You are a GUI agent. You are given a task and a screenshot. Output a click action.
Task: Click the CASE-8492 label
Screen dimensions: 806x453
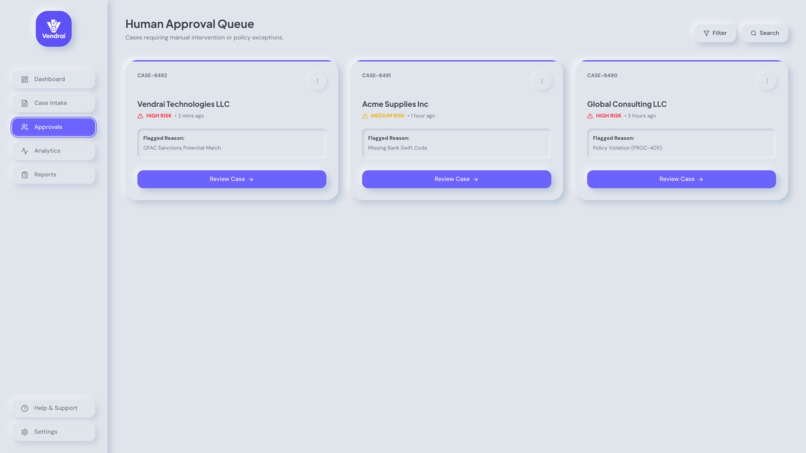(x=152, y=75)
